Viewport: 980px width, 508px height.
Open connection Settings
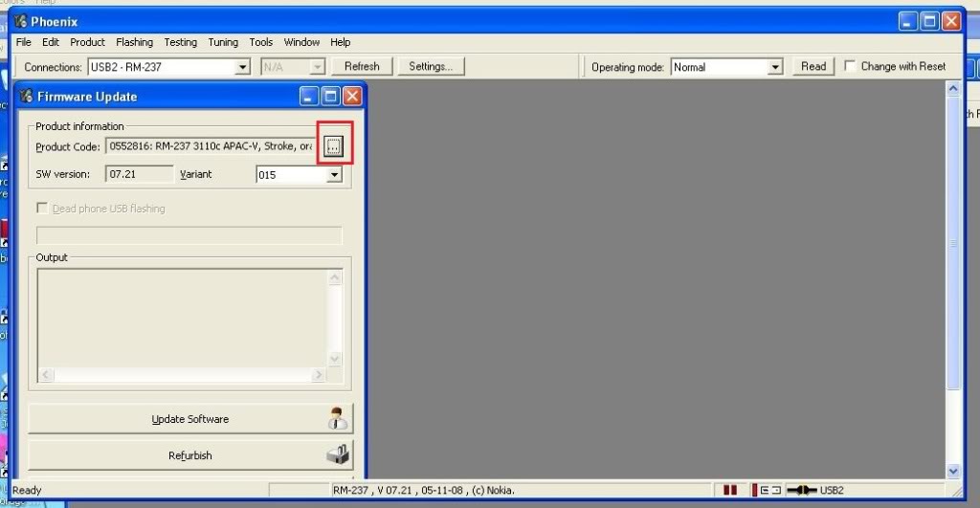click(431, 66)
